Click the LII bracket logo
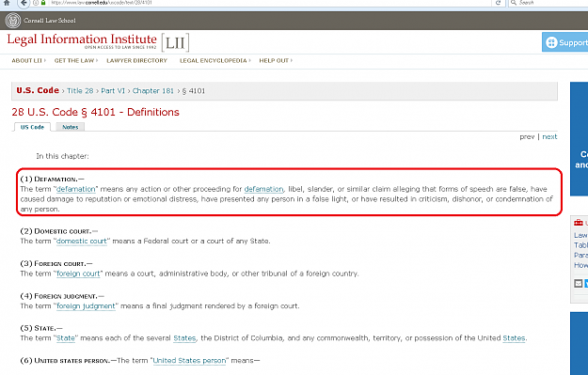The width and height of the screenshot is (588, 375). tap(175, 42)
